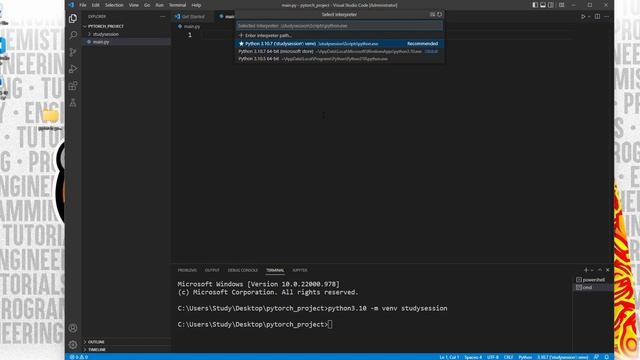Viewport: 640px width, 360px height.
Task: Open Extensions view in activity bar
Action: click(73, 86)
